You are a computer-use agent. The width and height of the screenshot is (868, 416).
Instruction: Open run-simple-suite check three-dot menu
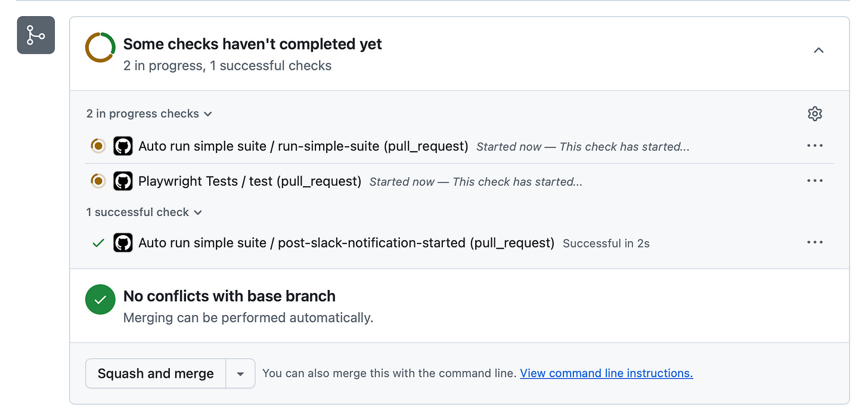click(814, 146)
